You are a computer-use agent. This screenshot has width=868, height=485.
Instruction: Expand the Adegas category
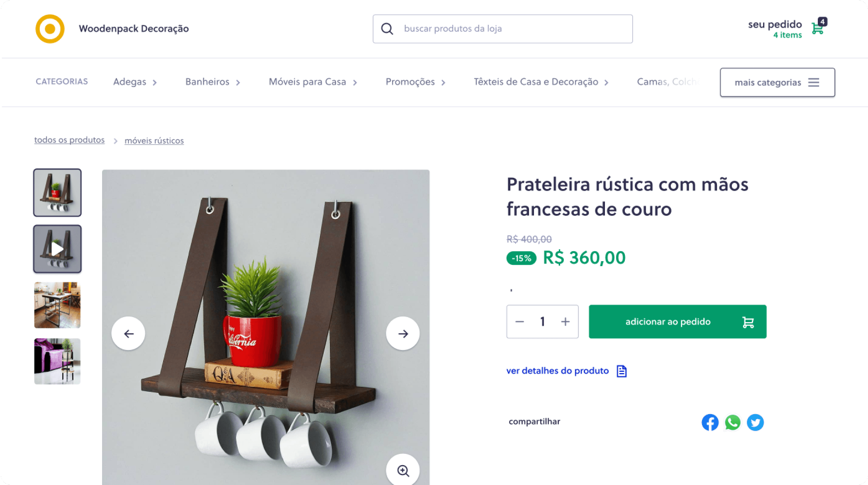135,82
